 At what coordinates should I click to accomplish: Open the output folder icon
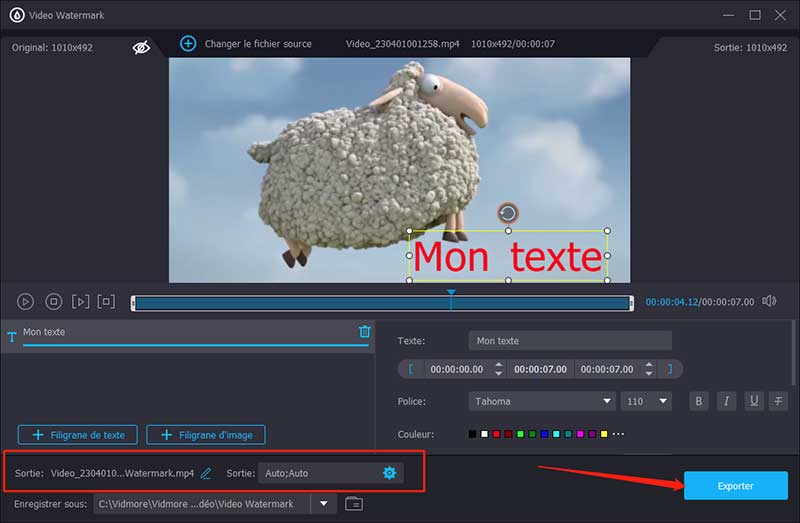354,504
